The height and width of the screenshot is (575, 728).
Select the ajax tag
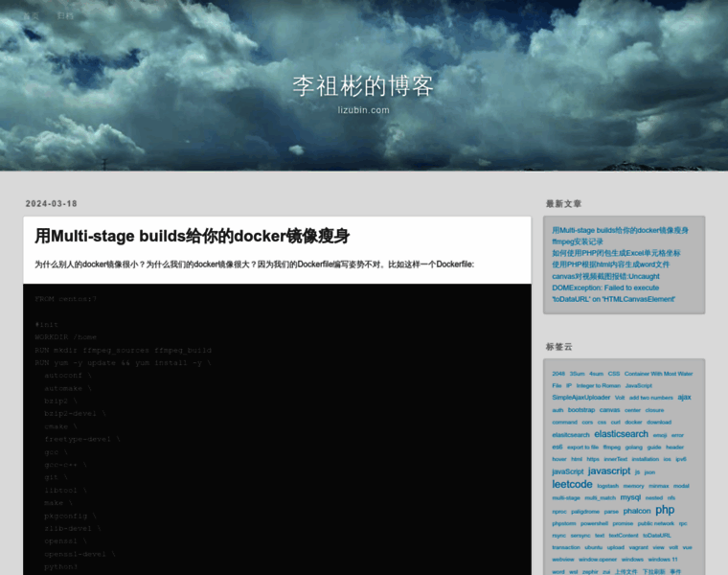684,397
